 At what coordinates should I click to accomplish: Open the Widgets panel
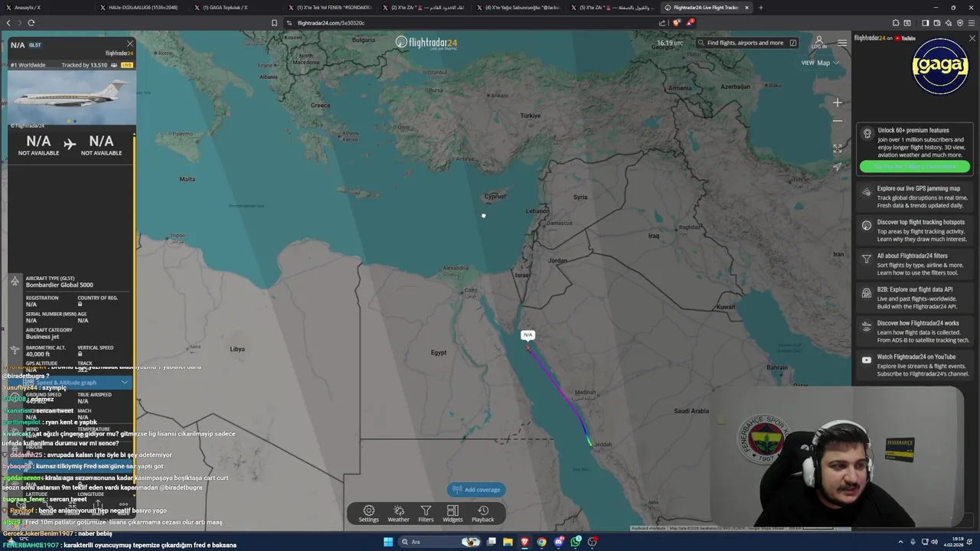tap(452, 514)
